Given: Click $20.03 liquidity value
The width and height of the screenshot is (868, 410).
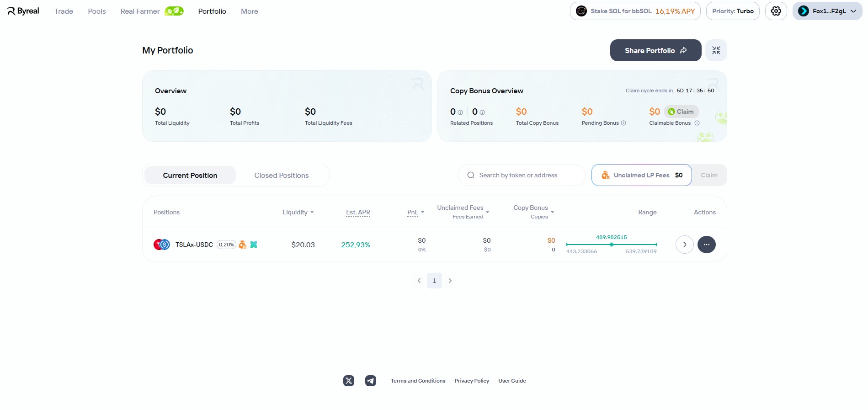Looking at the screenshot, I should pos(303,245).
